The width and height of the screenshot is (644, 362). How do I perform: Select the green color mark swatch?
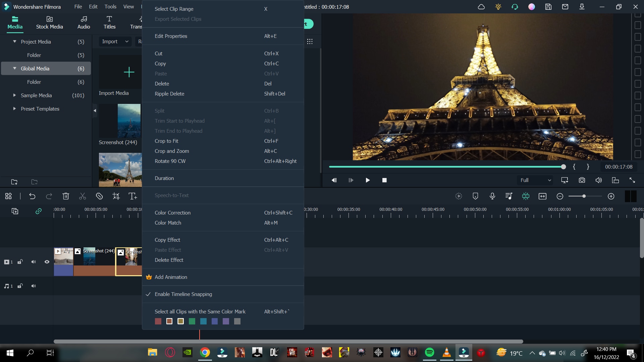pos(192,321)
